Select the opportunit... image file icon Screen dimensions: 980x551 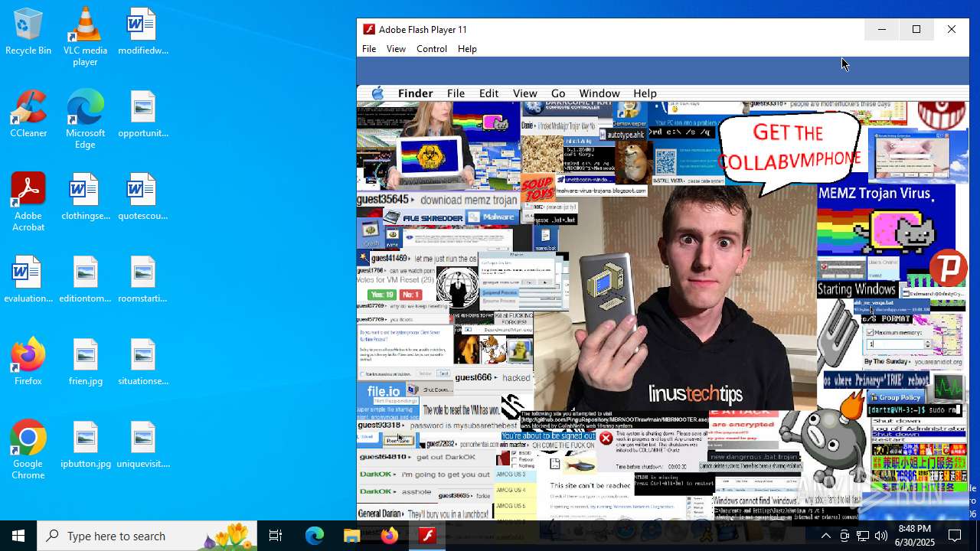tap(142, 115)
